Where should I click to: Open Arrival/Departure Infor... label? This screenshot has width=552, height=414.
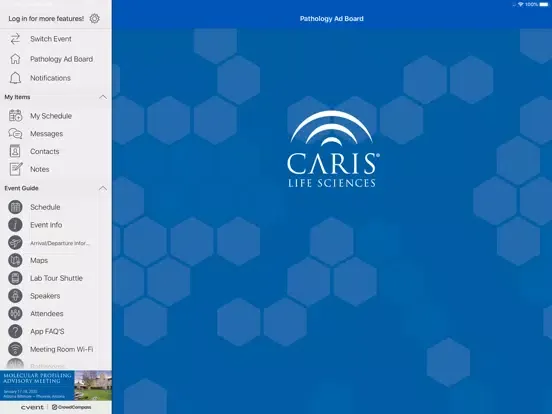click(x=60, y=243)
